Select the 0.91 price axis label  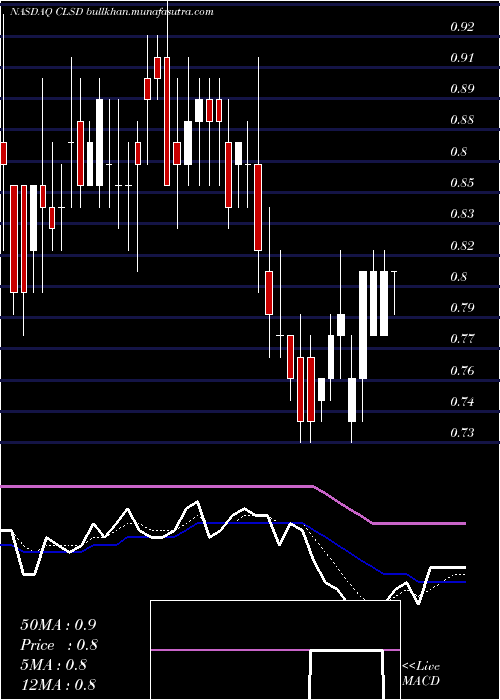(462, 58)
